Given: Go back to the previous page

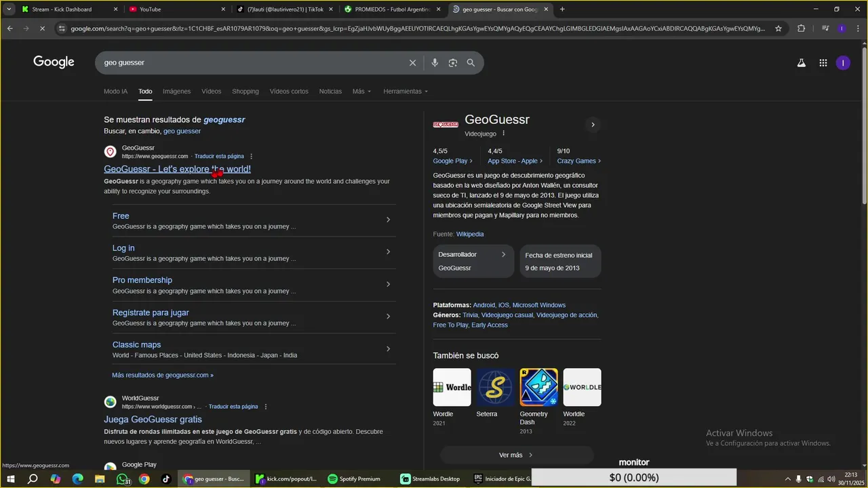Looking at the screenshot, I should (x=9, y=28).
